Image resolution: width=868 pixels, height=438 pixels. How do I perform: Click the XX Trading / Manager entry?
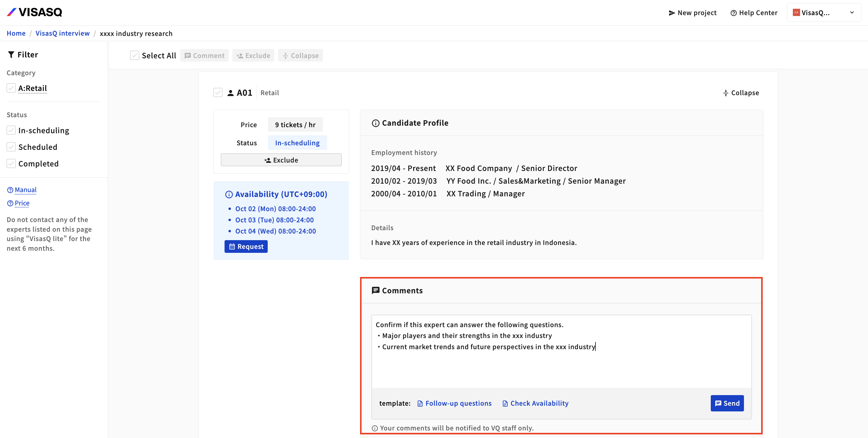pyautogui.click(x=448, y=194)
